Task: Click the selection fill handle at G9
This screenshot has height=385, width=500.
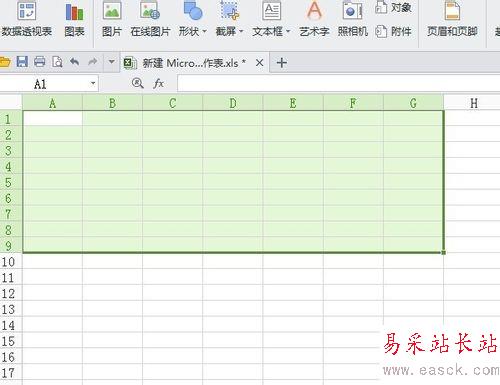Action: [444, 253]
